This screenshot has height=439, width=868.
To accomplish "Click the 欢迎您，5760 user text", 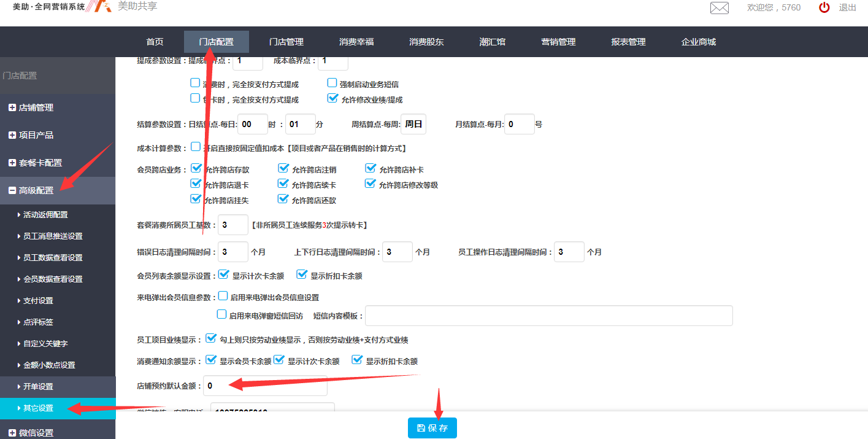I will click(x=774, y=7).
